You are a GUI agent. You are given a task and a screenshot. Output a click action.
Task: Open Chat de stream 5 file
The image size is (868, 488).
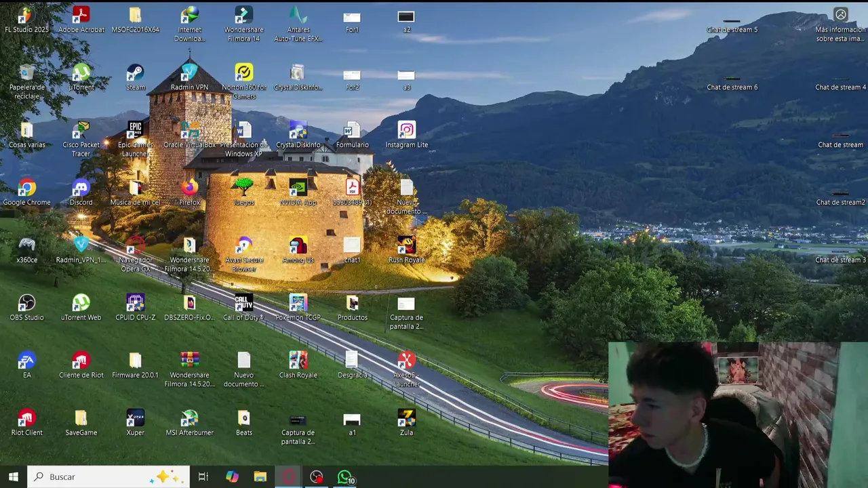tap(732, 22)
